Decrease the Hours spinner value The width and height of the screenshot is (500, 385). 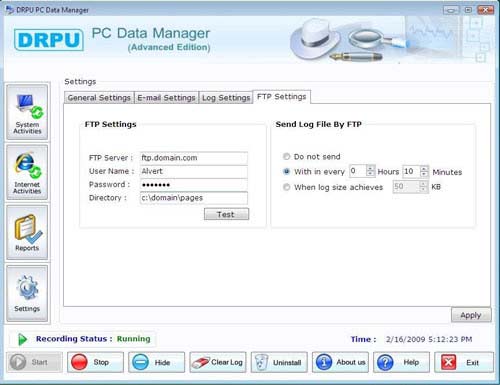[370, 174]
